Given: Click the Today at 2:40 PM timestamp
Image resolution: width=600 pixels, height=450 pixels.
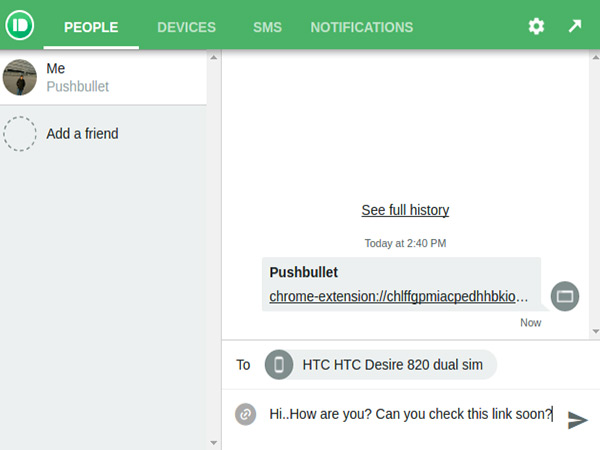Looking at the screenshot, I should point(405,243).
